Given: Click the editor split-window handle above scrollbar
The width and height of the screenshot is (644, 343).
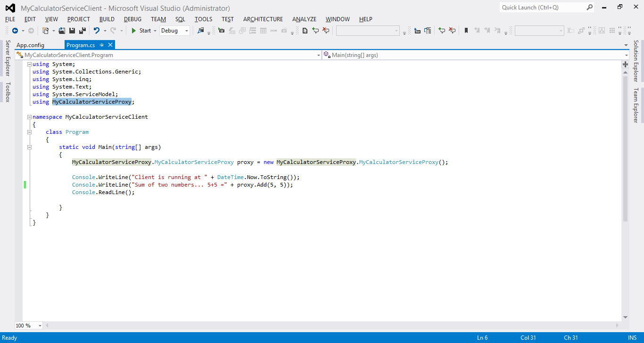Looking at the screenshot, I should coord(626,64).
